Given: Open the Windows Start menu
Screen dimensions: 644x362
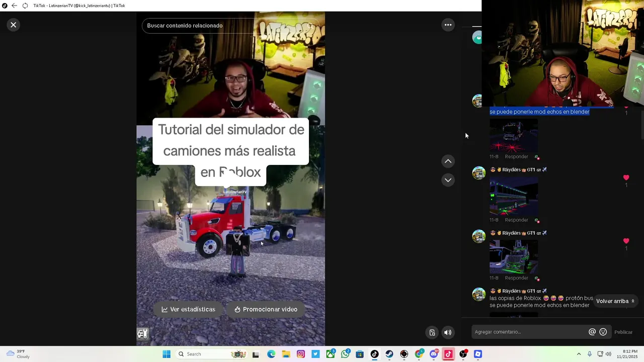Looking at the screenshot, I should click(x=167, y=354).
